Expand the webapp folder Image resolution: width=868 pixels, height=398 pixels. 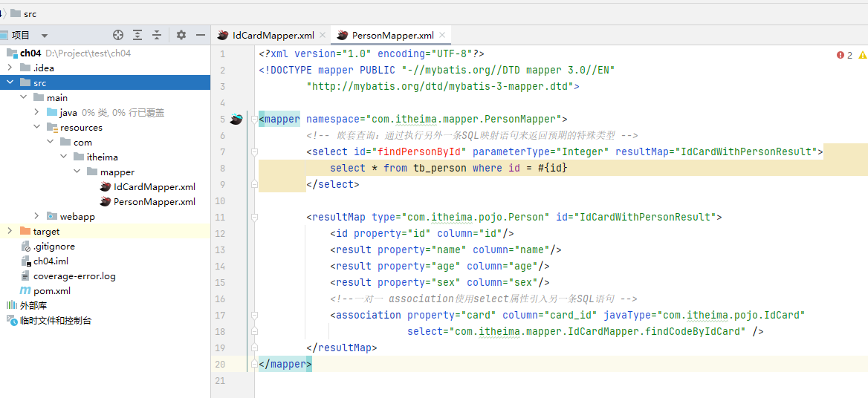37,217
